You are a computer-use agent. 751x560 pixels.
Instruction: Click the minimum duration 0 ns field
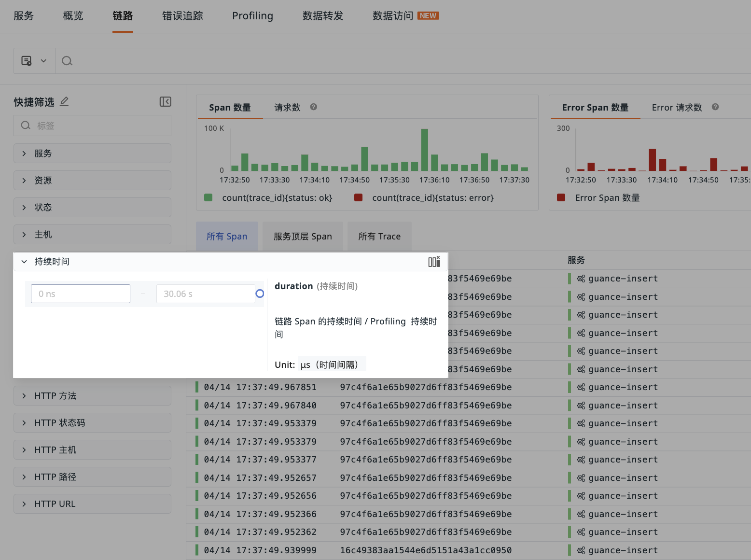tap(81, 294)
